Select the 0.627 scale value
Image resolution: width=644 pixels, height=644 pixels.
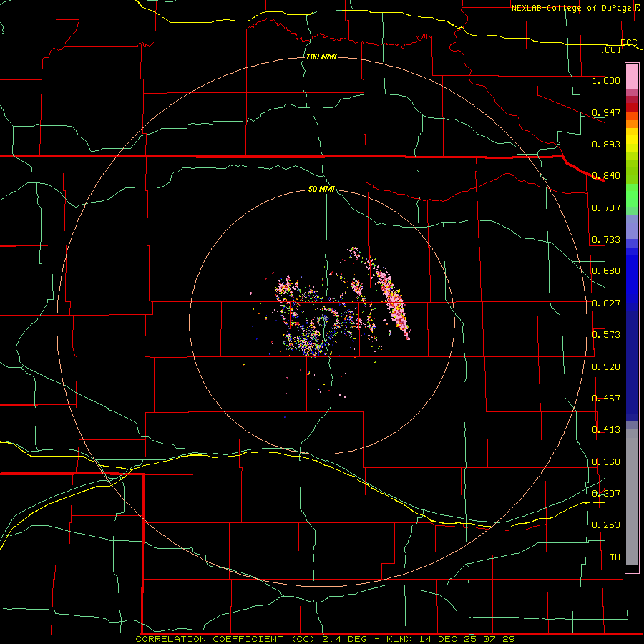point(606,303)
